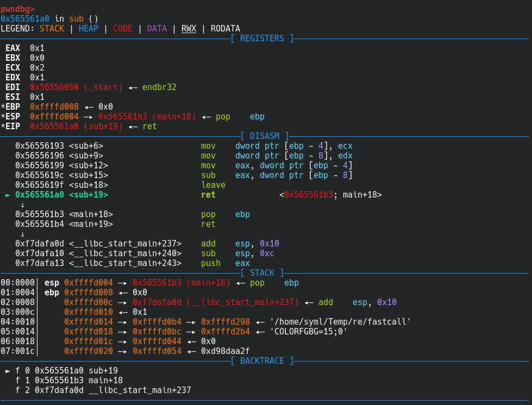Click the 'COLORFGBG=15;0' string in stack
Image resolution: width=532 pixels, height=405 pixels.
click(x=308, y=332)
